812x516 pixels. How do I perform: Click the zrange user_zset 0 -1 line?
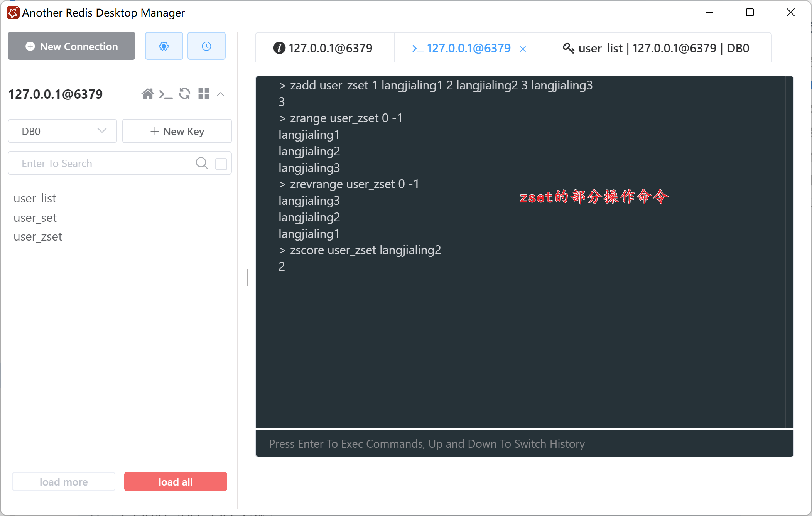(x=341, y=118)
